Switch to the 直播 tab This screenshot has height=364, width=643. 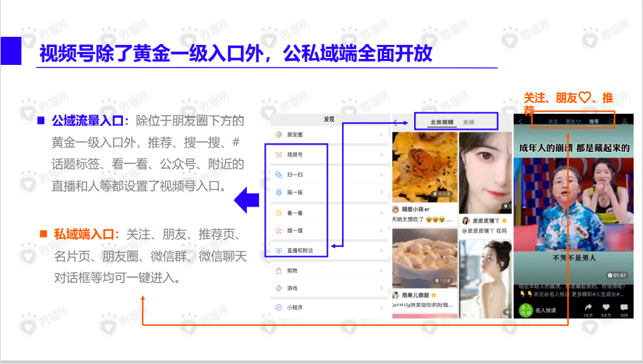[x=468, y=122]
